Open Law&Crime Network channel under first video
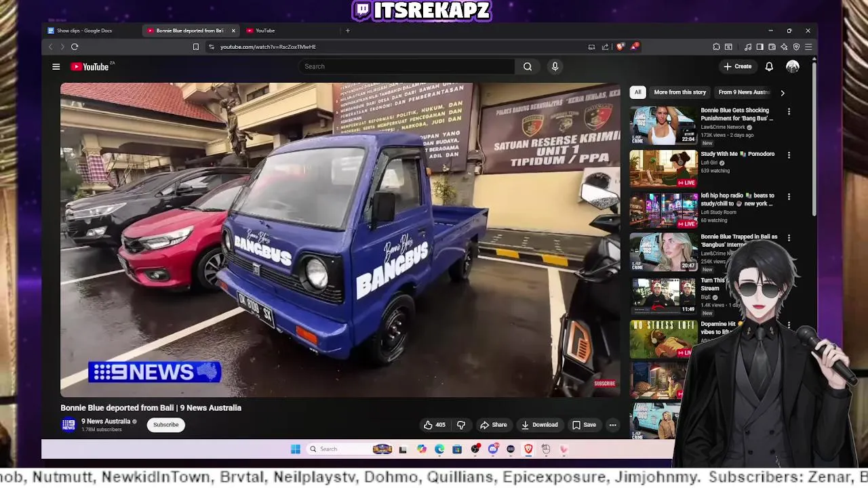868x488 pixels. pos(723,127)
